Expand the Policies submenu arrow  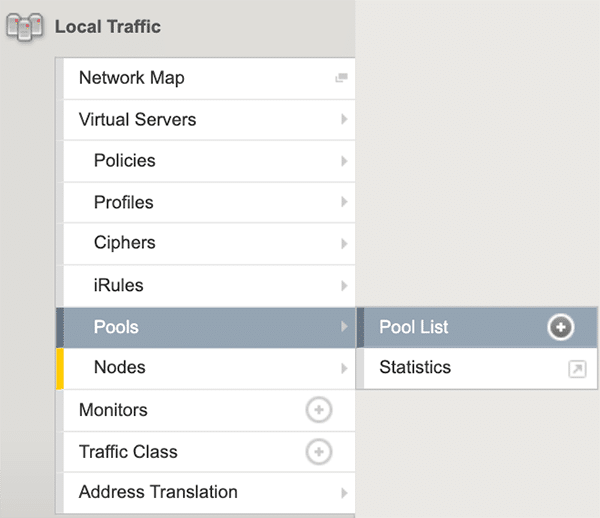pos(343,161)
